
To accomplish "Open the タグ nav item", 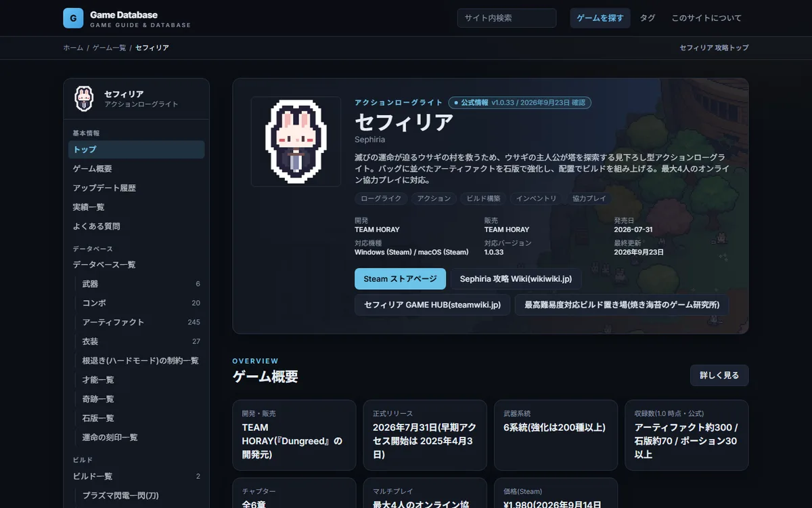I will point(648,18).
